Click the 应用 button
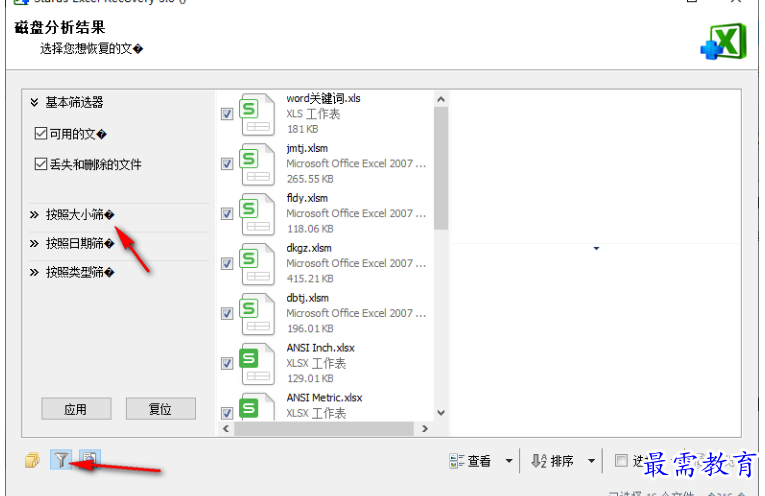 (76, 409)
